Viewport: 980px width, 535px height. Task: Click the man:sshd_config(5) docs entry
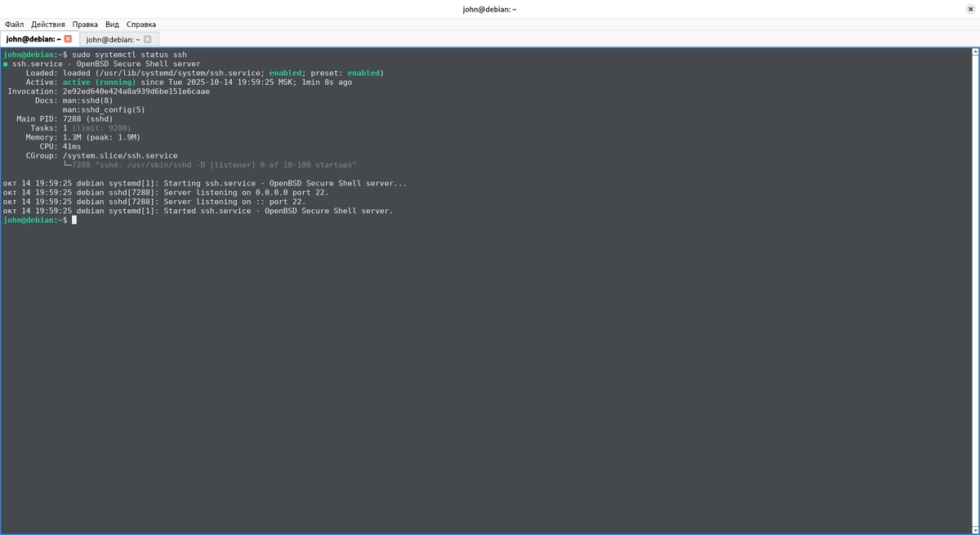pos(104,110)
